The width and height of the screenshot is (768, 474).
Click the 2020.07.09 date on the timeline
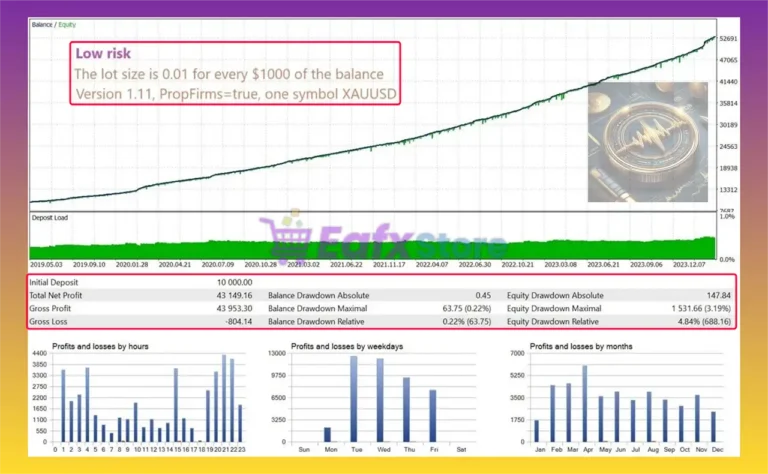218,264
